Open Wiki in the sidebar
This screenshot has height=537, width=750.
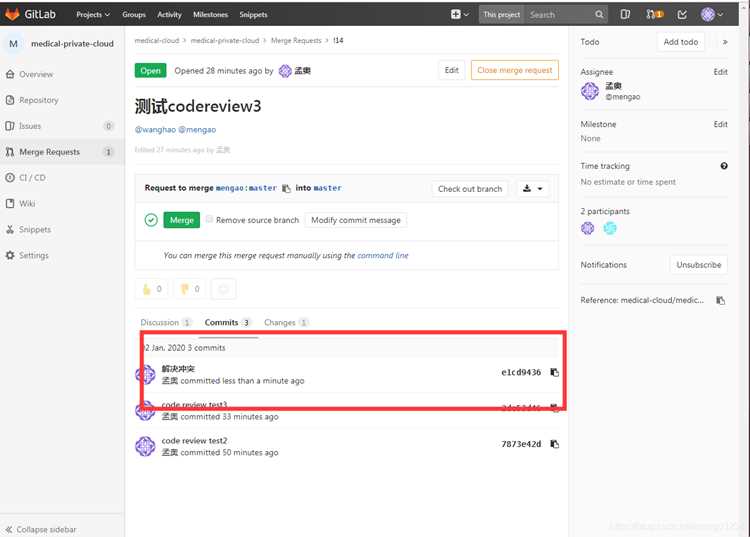[27, 203]
